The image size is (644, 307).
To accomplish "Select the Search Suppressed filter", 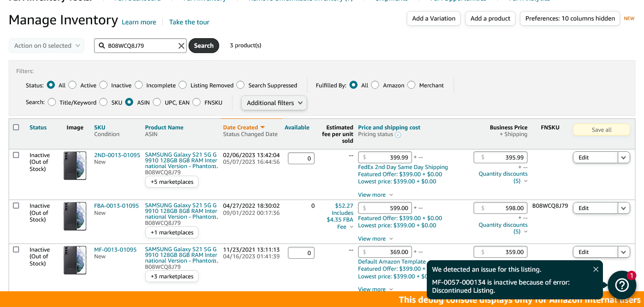I will click(x=241, y=85).
